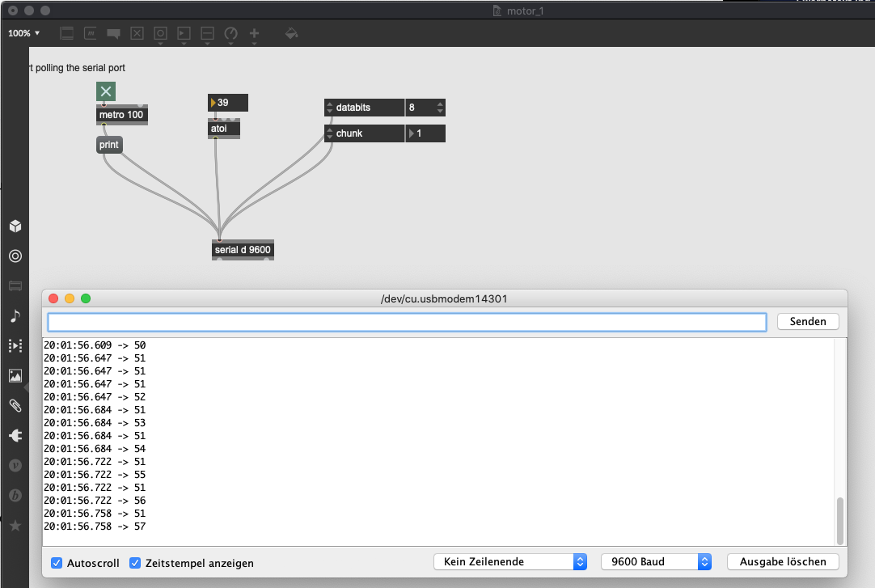Add a dial object from the Max toolbar

pos(230,33)
